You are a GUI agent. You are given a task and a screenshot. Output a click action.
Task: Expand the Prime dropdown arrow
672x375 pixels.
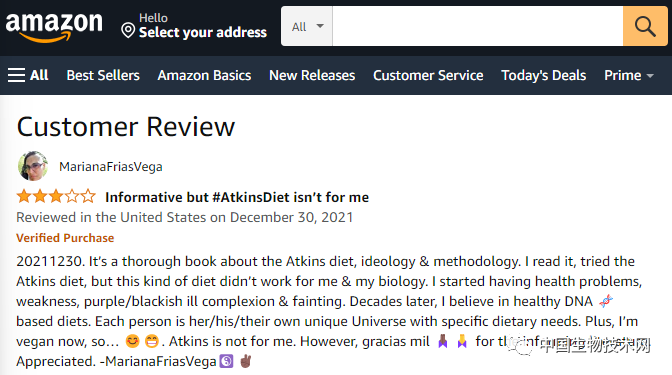coord(650,76)
